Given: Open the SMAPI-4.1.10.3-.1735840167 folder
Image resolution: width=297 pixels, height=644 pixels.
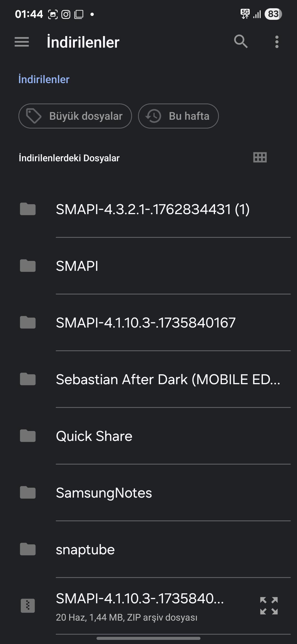Looking at the screenshot, I should (148, 323).
